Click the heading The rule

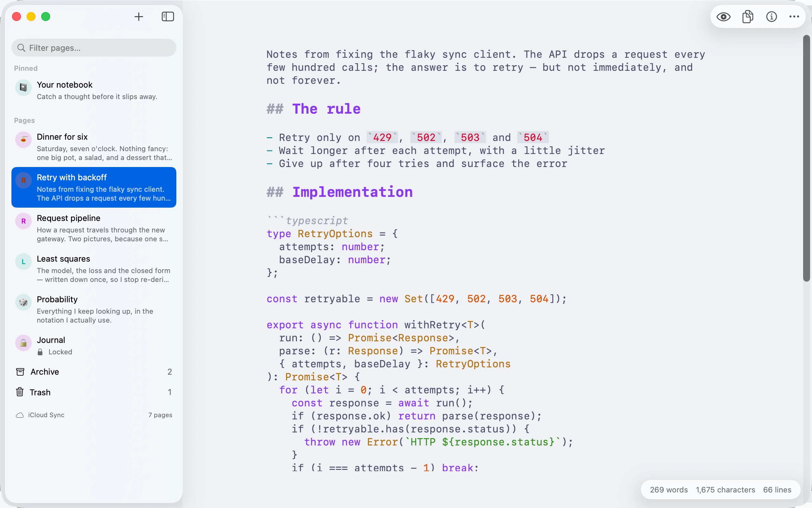(326, 109)
